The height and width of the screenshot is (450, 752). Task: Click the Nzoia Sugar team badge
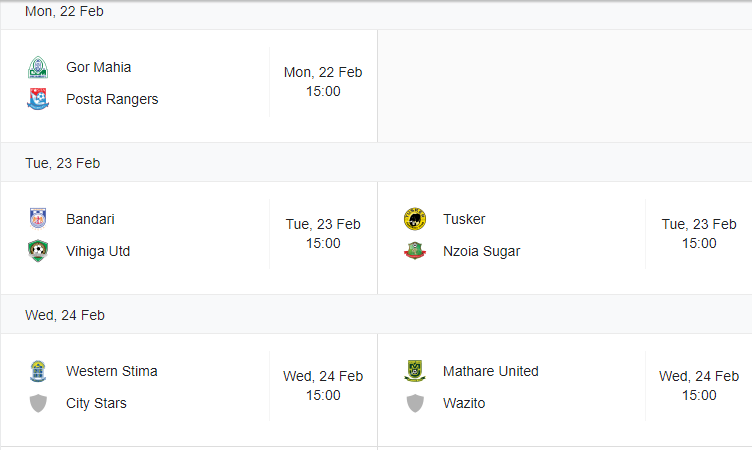[415, 251]
